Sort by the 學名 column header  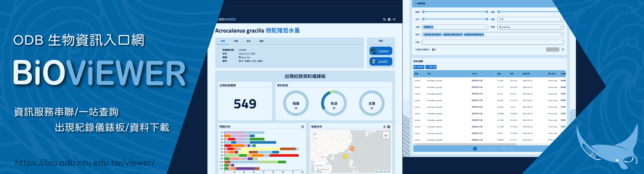tap(429, 74)
